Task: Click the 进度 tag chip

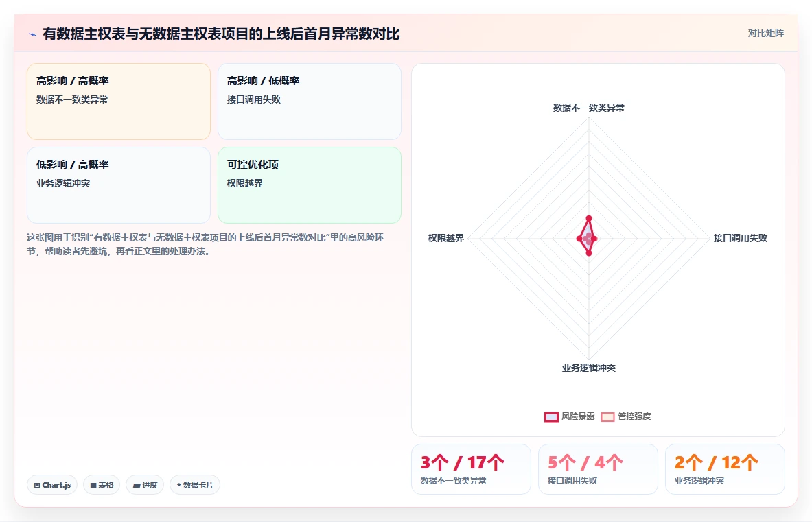Action: [145, 485]
